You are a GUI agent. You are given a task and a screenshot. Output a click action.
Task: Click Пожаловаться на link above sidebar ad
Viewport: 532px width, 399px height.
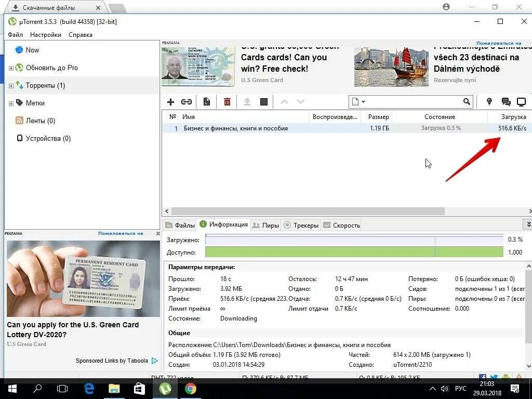[x=121, y=233]
